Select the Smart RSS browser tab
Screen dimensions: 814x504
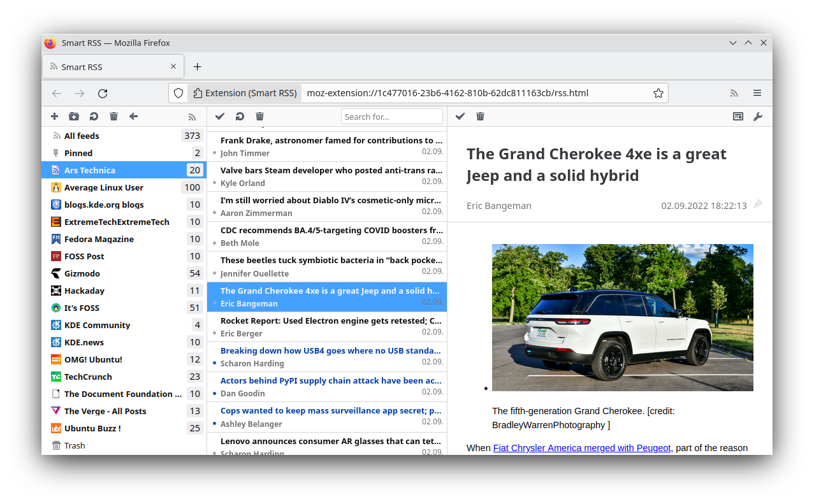pos(113,67)
